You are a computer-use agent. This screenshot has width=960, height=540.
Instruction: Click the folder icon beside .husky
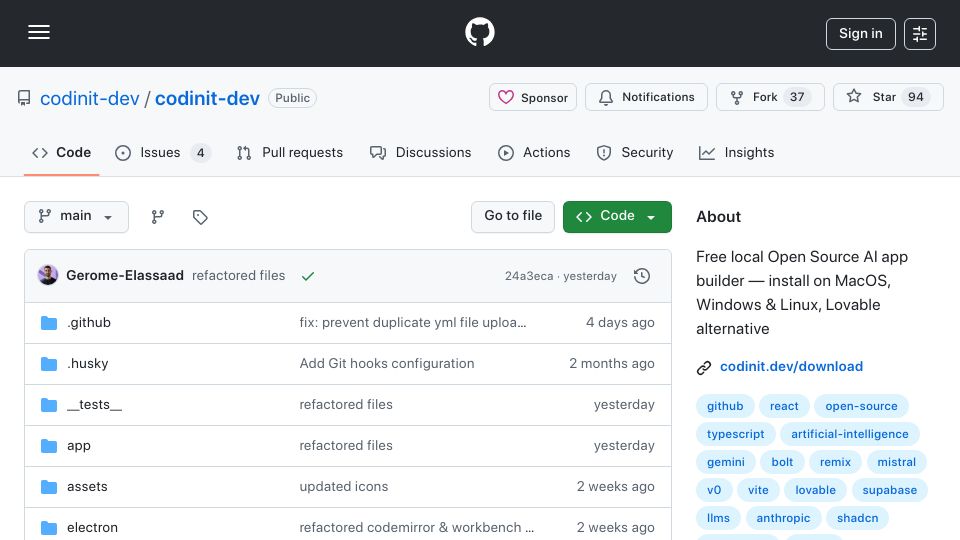[49, 364]
